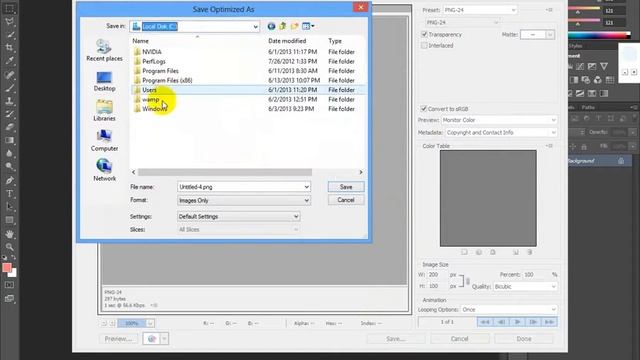640x360 pixels.
Task: Select the Eyedropper tool
Action: (9, 61)
